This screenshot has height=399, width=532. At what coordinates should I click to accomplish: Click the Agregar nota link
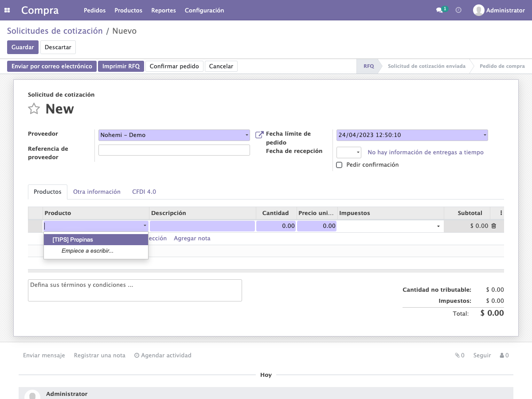tap(192, 239)
